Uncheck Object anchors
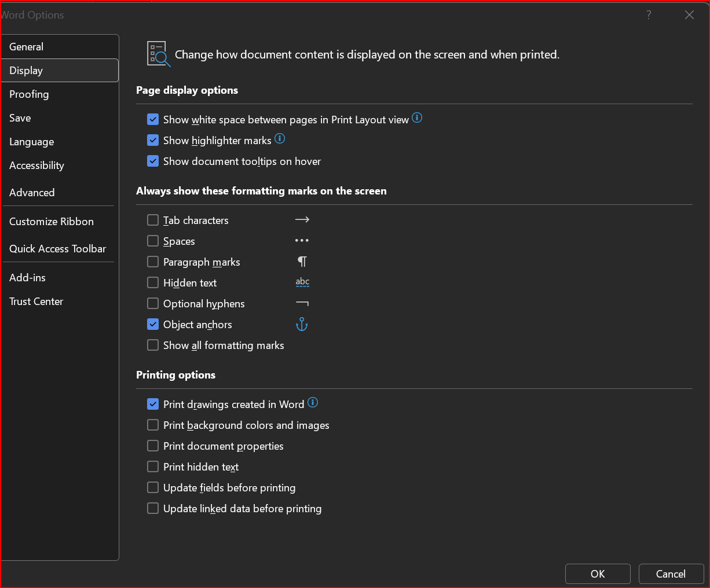Screen dimensions: 710x588 click(153, 324)
